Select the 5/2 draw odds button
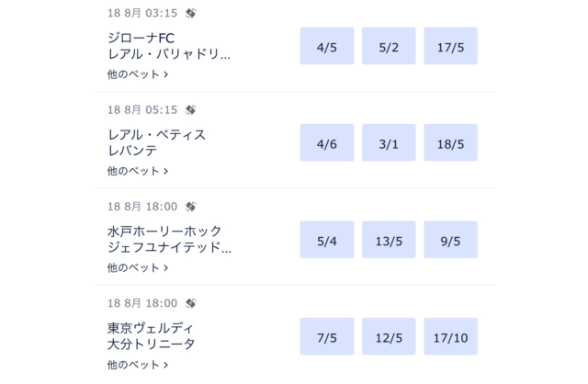Image resolution: width=588 pixels, height=384 pixels. [x=389, y=46]
